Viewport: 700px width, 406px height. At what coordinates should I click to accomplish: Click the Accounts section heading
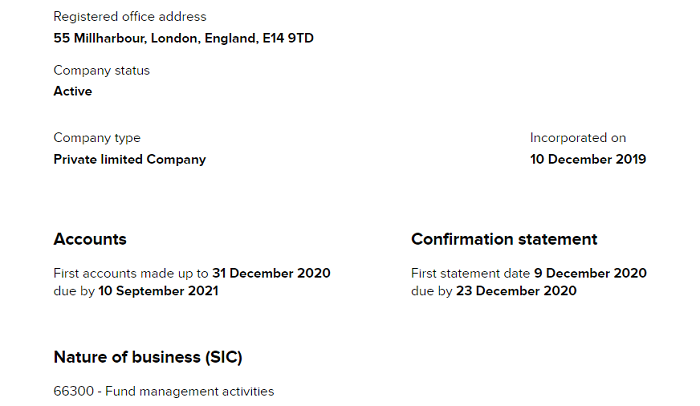coord(90,240)
